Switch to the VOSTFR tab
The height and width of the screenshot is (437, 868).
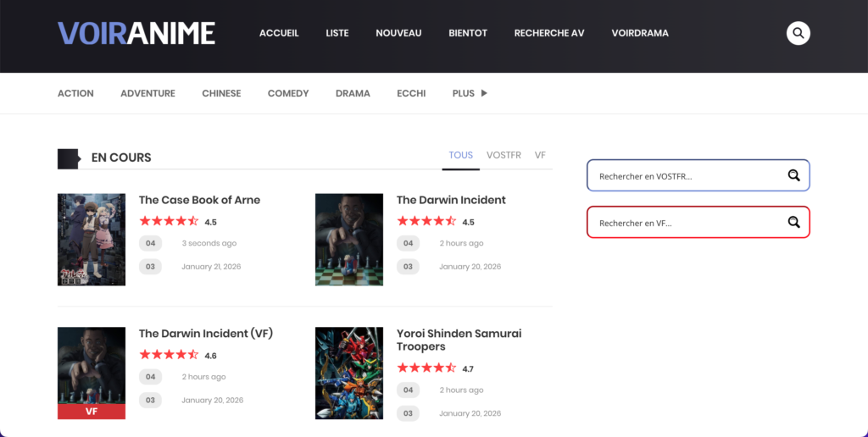click(x=504, y=155)
